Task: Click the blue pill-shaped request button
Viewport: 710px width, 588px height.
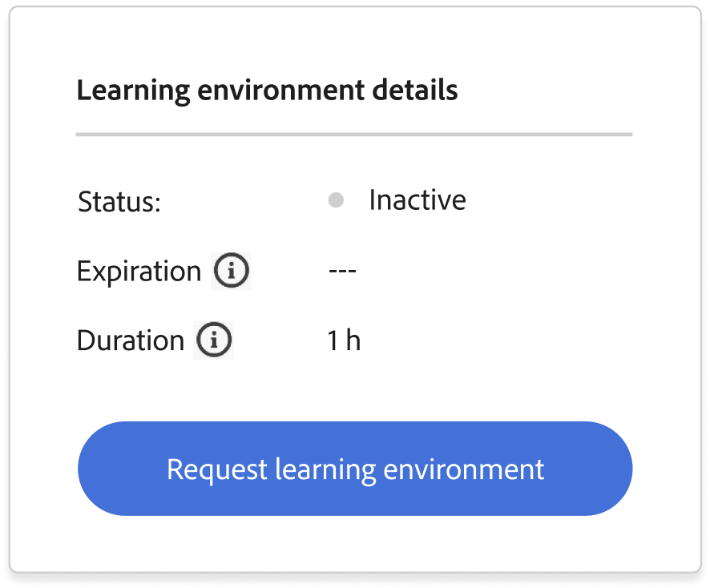Action: (355, 469)
